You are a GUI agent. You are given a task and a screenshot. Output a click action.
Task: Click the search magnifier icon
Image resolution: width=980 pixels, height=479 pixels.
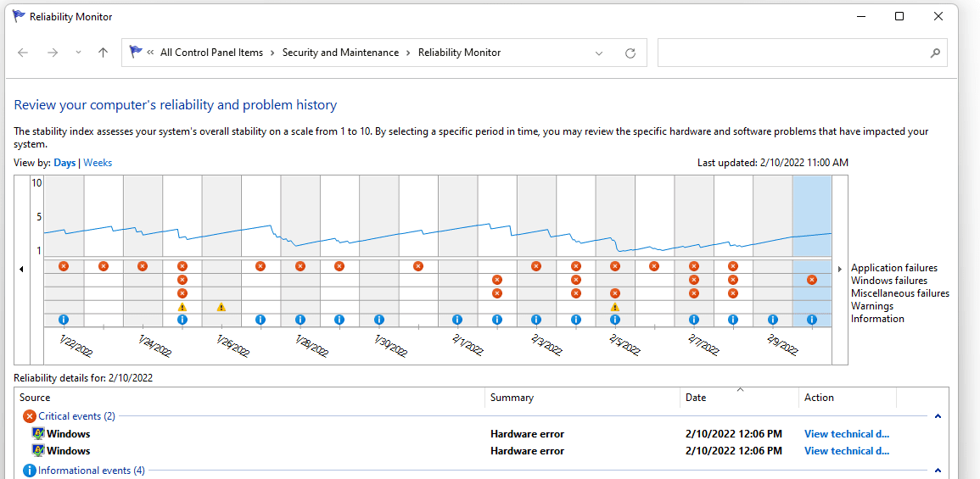[935, 53]
